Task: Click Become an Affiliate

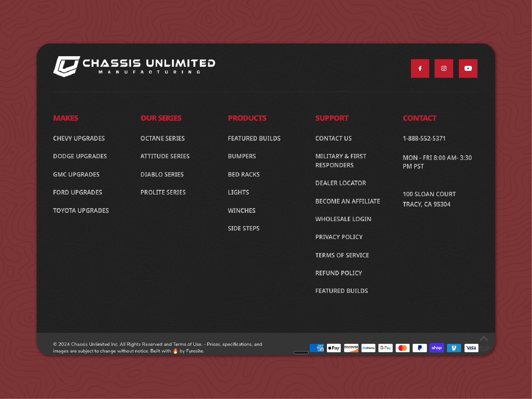Action: tap(348, 201)
